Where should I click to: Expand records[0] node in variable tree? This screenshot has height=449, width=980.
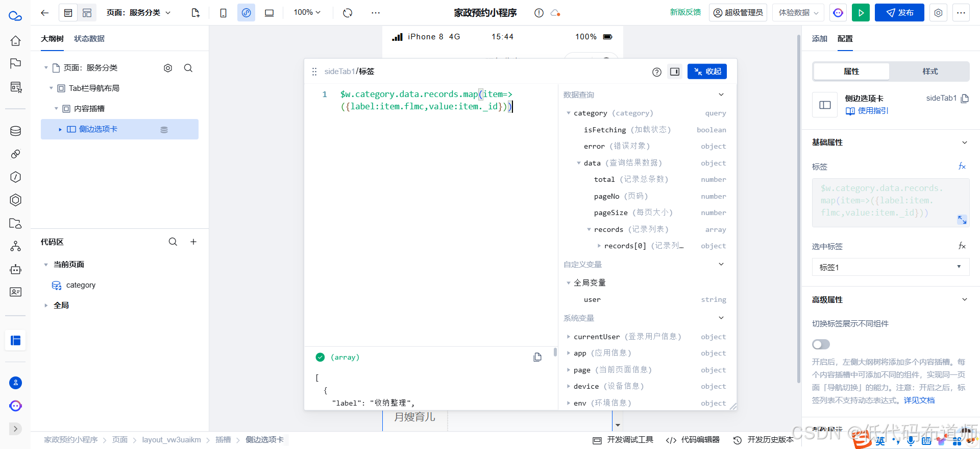[x=599, y=246]
